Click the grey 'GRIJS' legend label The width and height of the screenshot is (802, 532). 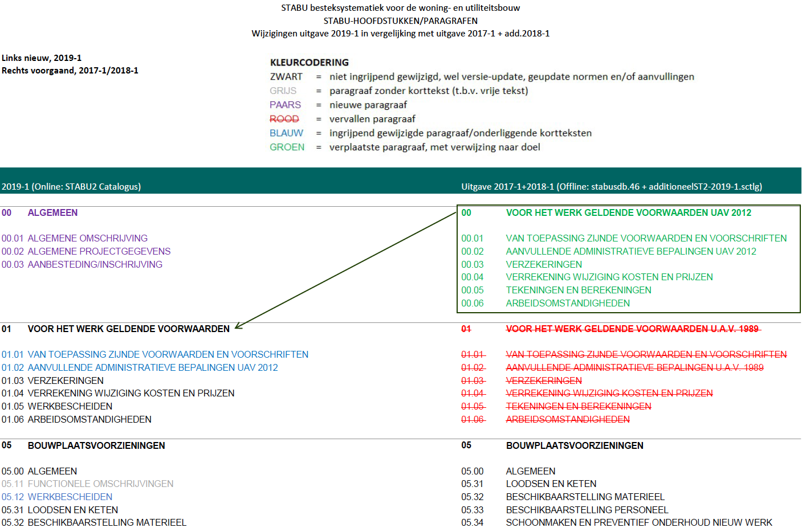pyautogui.click(x=283, y=91)
